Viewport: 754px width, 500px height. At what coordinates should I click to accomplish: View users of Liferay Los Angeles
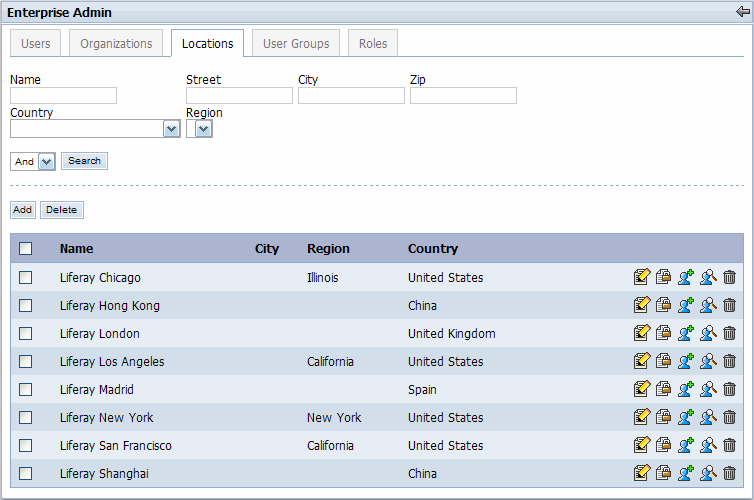[x=708, y=361]
